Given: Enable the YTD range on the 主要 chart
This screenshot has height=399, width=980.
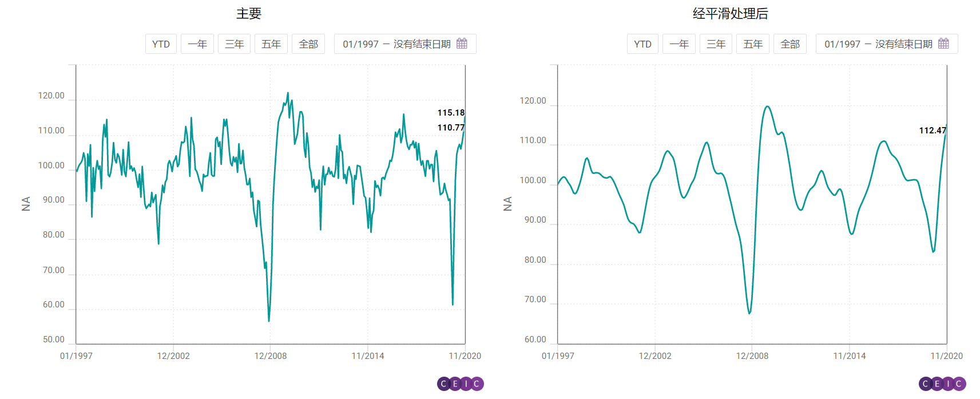Looking at the screenshot, I should pos(161,44).
